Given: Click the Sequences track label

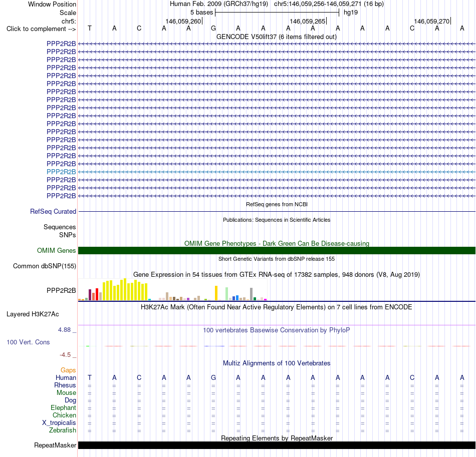Looking at the screenshot, I should 60,227.
